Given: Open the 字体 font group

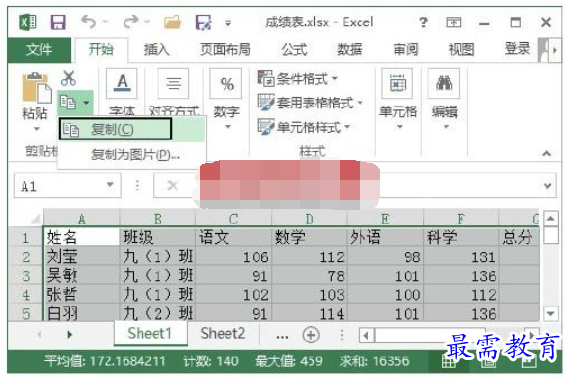Looking at the screenshot, I should (x=122, y=92).
